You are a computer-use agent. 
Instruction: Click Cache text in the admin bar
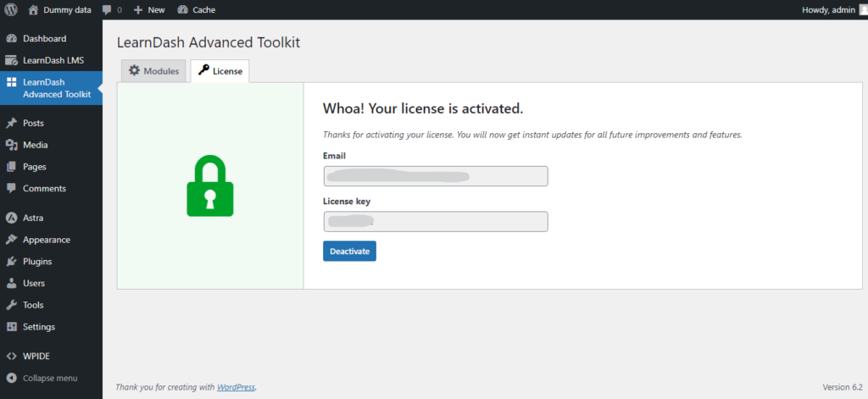click(x=203, y=10)
